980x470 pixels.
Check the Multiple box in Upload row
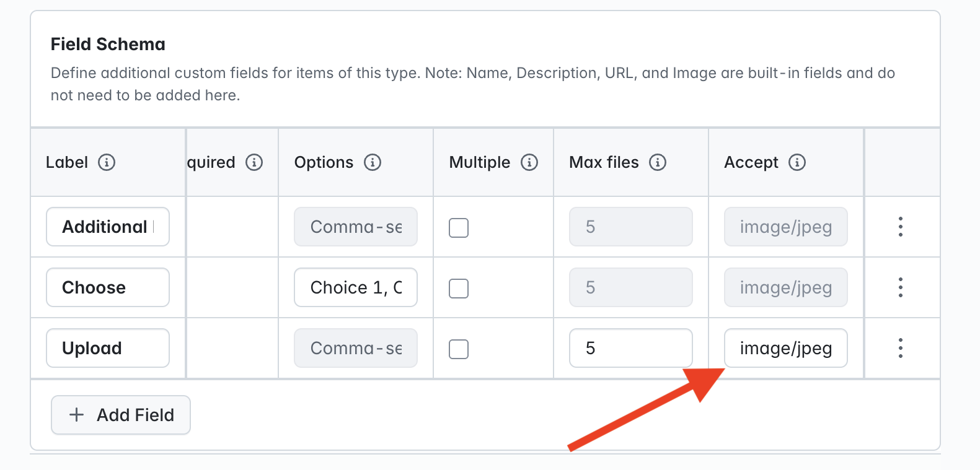tap(459, 349)
